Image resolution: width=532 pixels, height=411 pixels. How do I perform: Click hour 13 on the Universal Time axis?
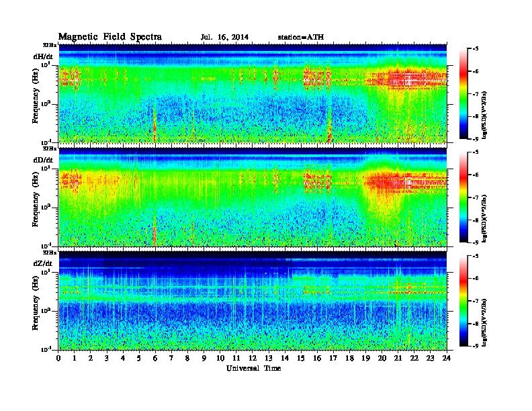click(x=269, y=359)
